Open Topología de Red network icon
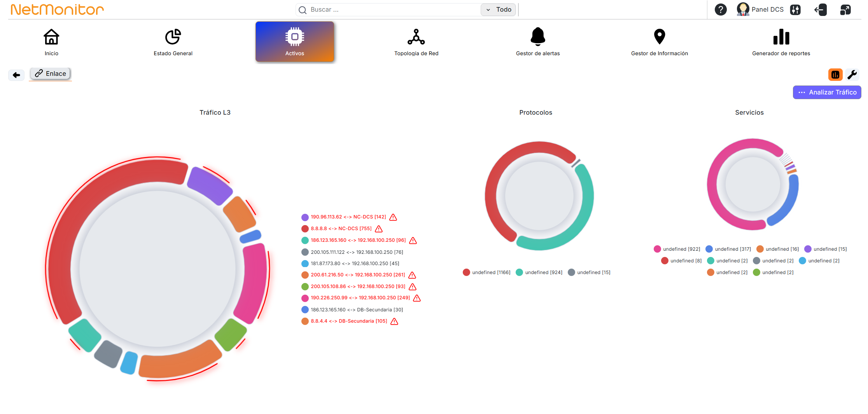 [x=416, y=37]
